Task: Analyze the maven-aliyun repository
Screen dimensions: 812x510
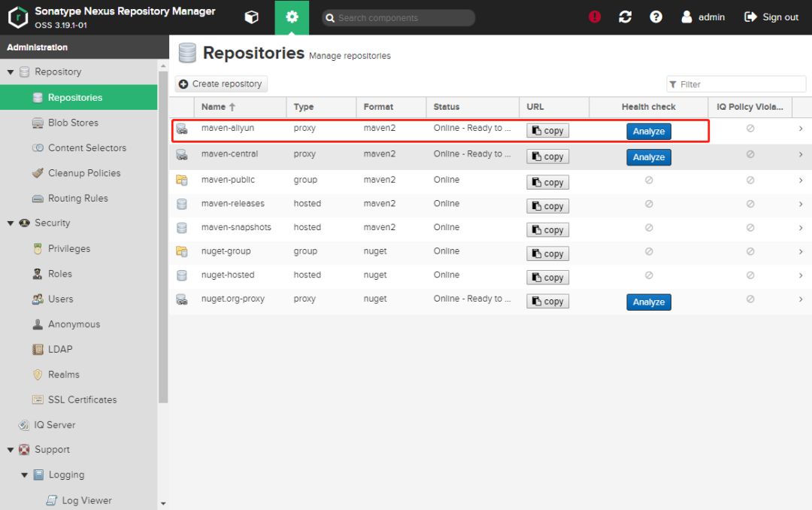Action: point(648,131)
